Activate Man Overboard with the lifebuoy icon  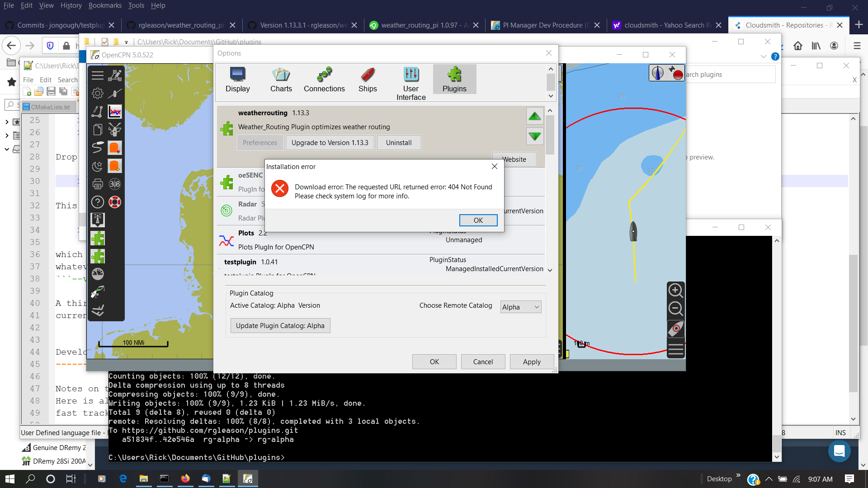[115, 202]
